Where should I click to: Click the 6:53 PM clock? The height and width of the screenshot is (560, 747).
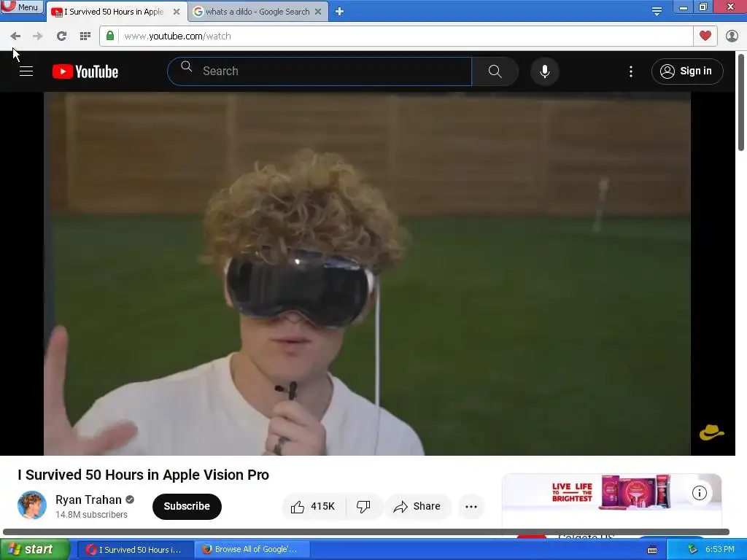[x=720, y=550]
